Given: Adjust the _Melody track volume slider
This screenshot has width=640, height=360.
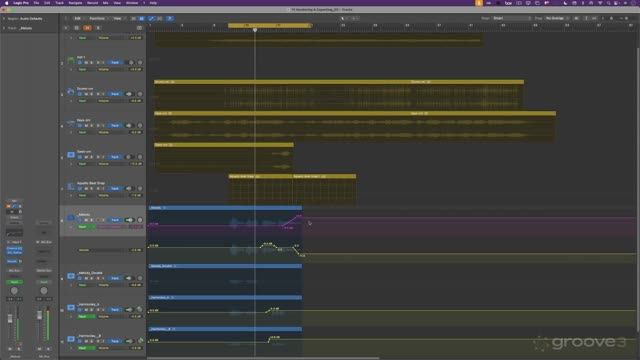Looking at the screenshot, I should [129, 220].
